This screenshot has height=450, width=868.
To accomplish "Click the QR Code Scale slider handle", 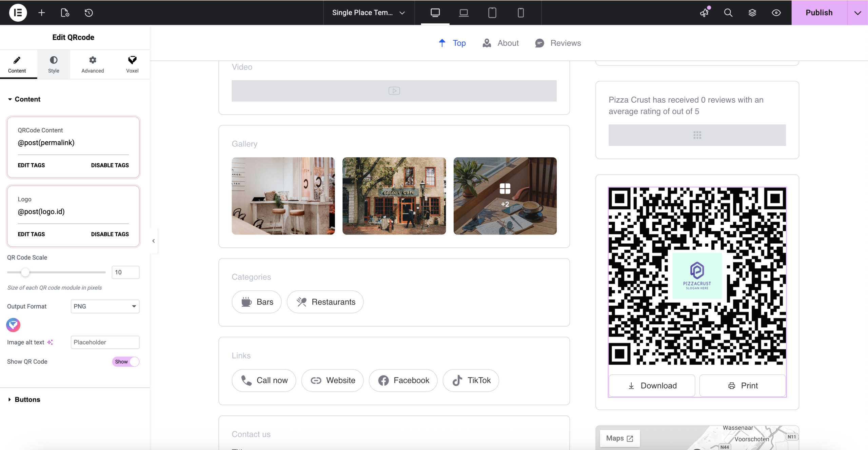I will point(25,272).
